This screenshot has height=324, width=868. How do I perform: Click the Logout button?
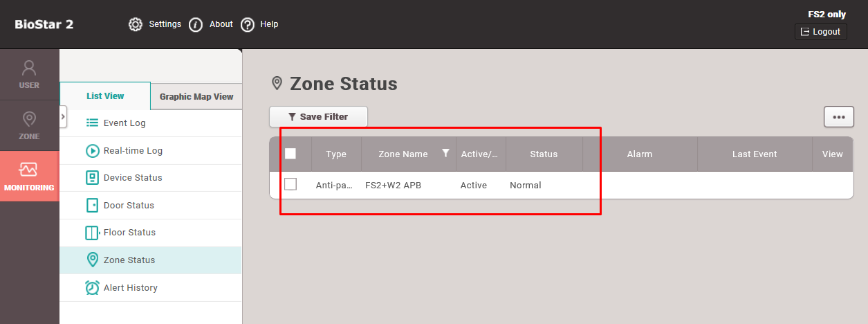(x=820, y=31)
